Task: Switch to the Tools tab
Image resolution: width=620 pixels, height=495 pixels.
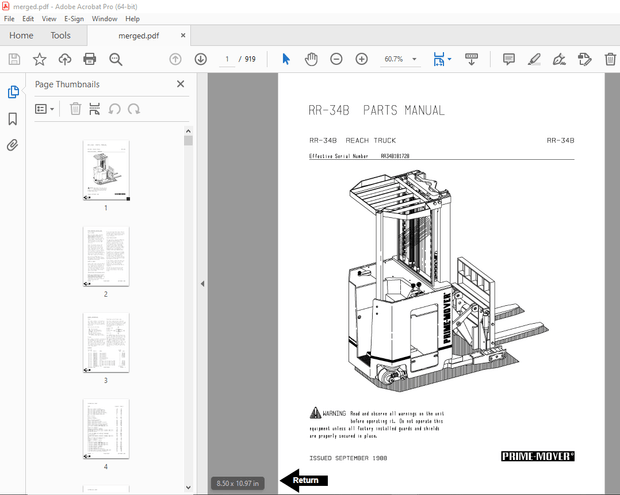Action: pos(60,36)
